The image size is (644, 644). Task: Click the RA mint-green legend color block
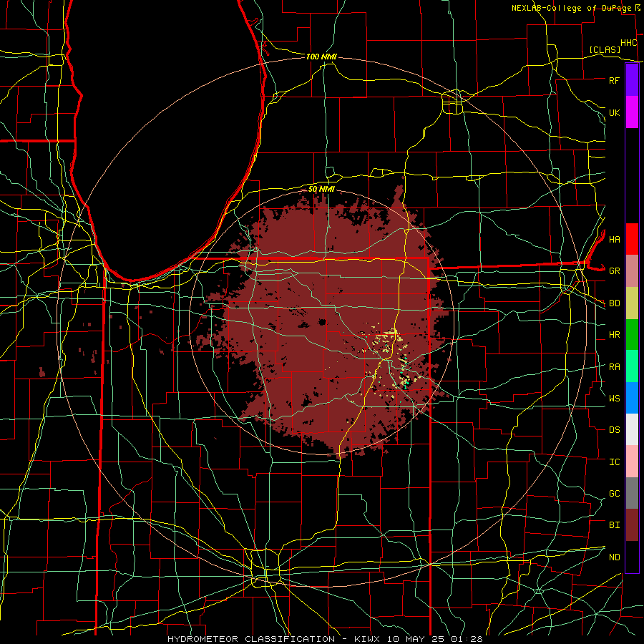[x=632, y=366]
